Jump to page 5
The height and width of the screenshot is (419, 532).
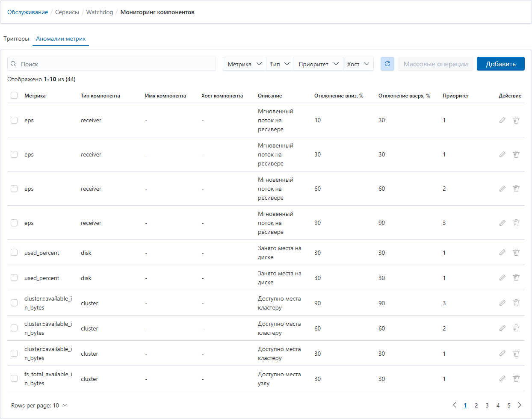point(509,405)
